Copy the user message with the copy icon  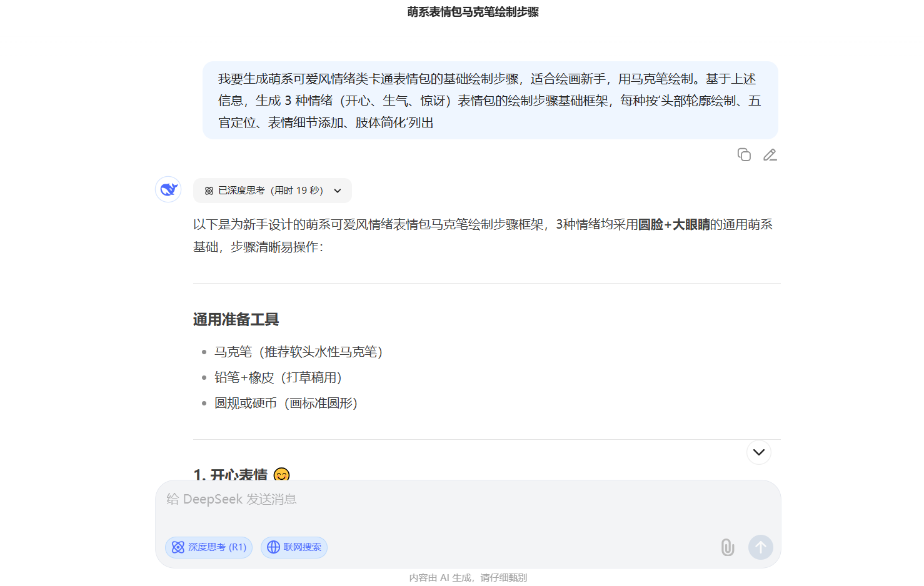click(x=743, y=155)
